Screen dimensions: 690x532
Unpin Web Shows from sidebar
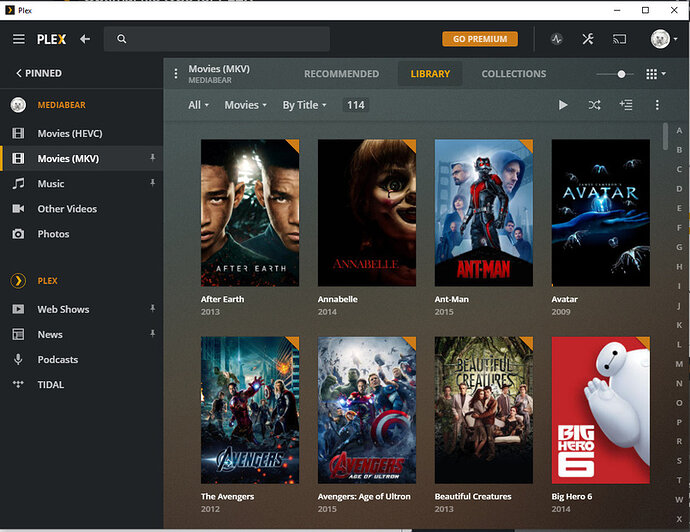click(x=153, y=308)
